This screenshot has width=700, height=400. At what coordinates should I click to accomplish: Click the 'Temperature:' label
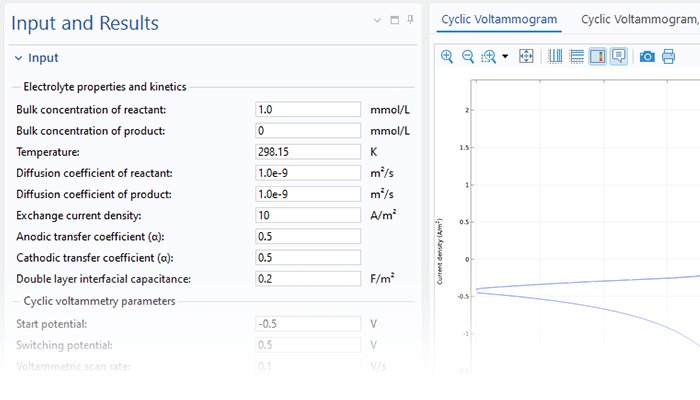(x=48, y=152)
